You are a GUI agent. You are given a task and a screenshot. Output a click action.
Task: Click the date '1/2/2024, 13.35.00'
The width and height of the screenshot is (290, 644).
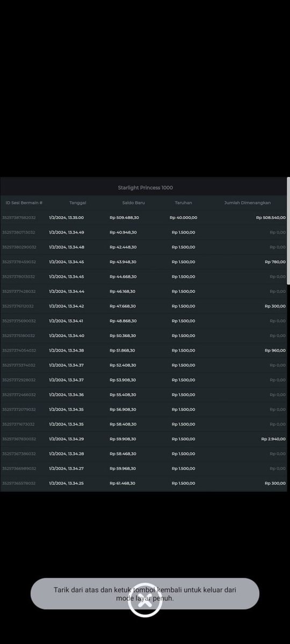pyautogui.click(x=67, y=217)
